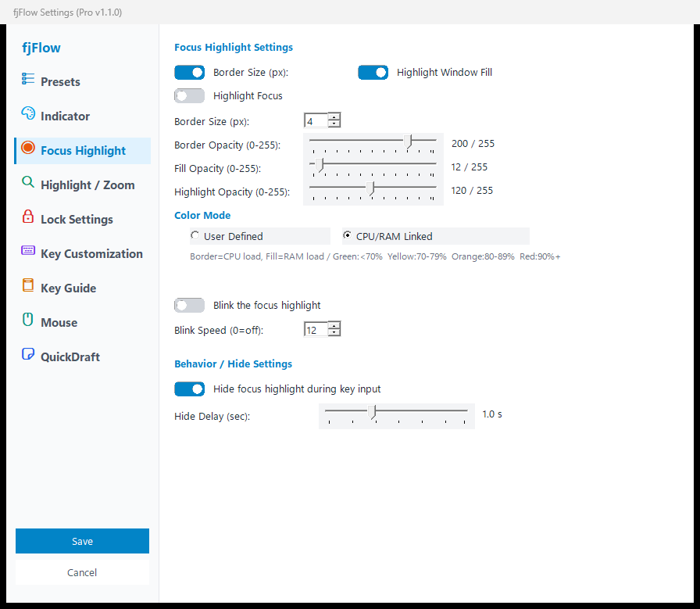Click the 1.0 s hide delay value

(x=492, y=414)
